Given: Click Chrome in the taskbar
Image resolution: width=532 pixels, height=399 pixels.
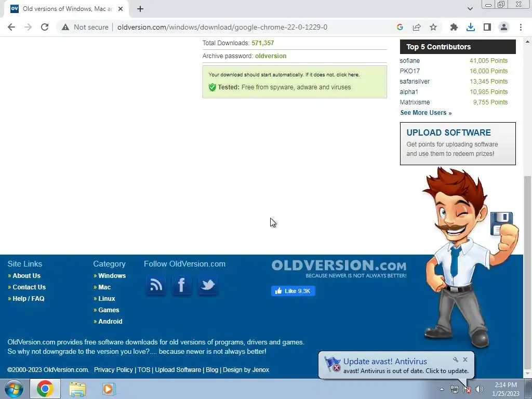Looking at the screenshot, I should click(x=45, y=389).
